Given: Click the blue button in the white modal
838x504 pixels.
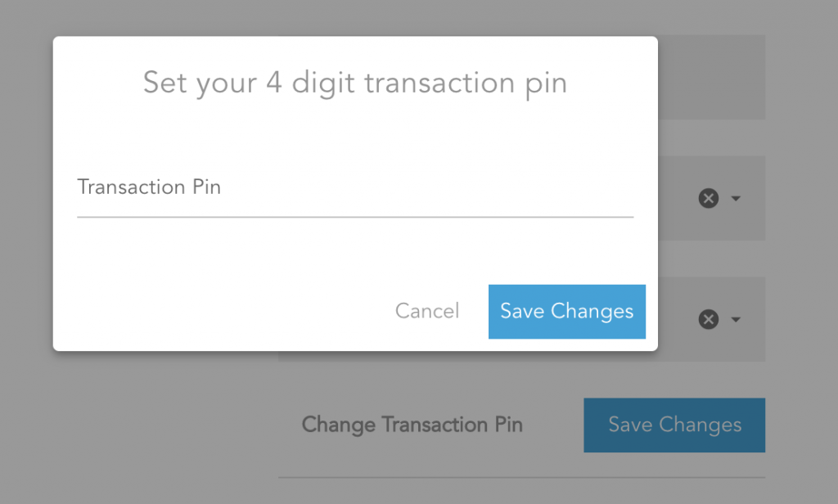Looking at the screenshot, I should (567, 312).
